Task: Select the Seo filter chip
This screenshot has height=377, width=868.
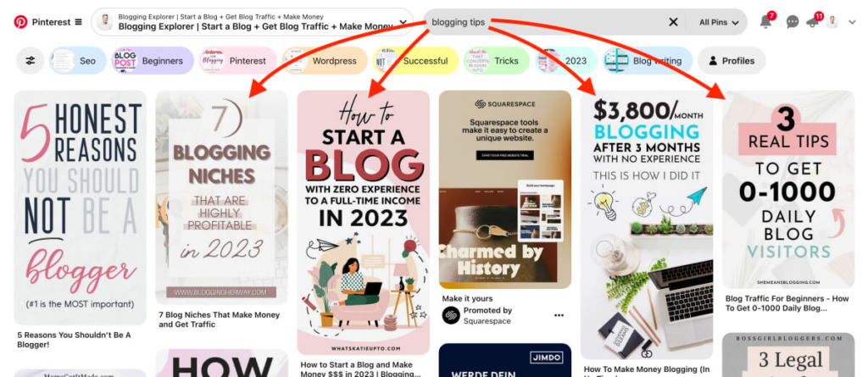Action: click(x=78, y=61)
